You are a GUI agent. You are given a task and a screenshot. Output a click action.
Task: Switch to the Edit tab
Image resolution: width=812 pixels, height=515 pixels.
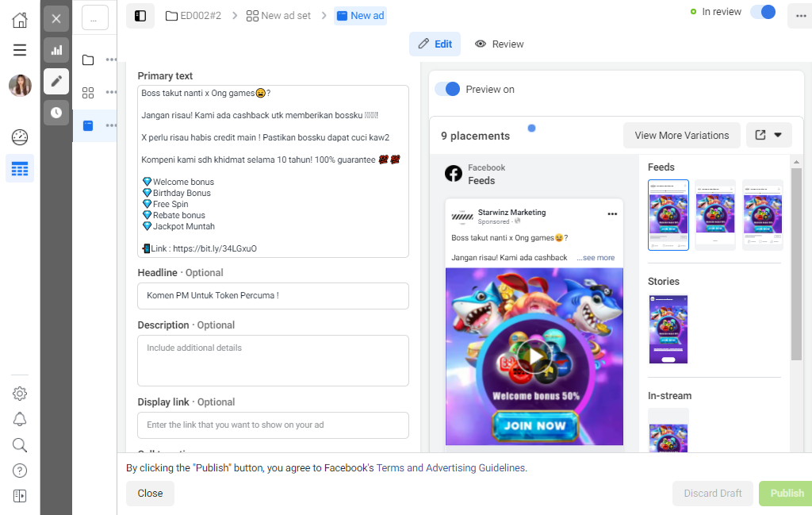click(435, 44)
